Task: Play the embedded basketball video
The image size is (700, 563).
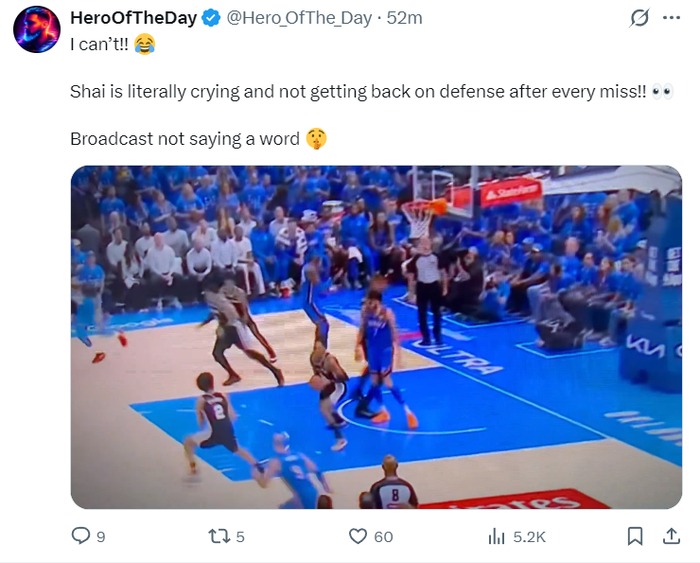Action: coord(376,337)
